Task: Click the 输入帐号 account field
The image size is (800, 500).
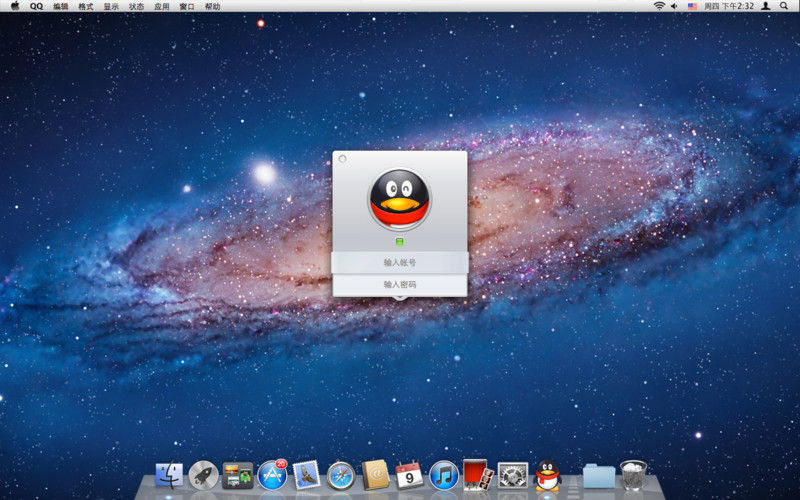Action: (399, 263)
